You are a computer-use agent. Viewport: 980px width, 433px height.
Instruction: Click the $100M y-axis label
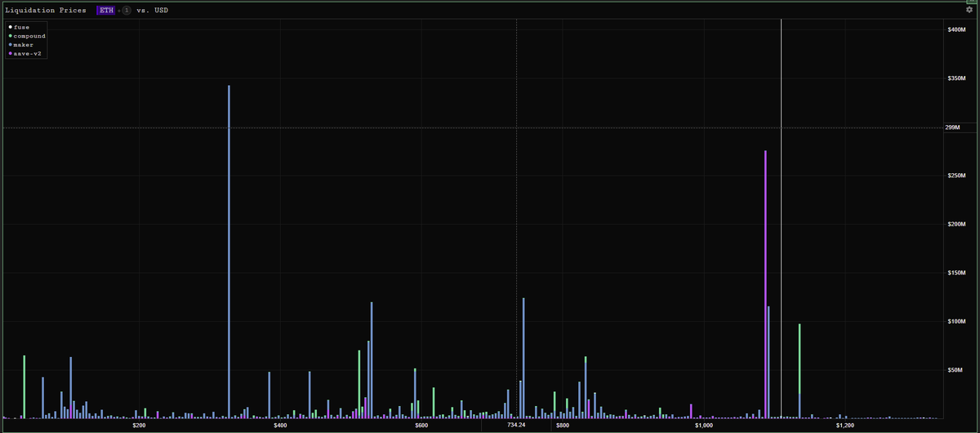click(x=956, y=322)
